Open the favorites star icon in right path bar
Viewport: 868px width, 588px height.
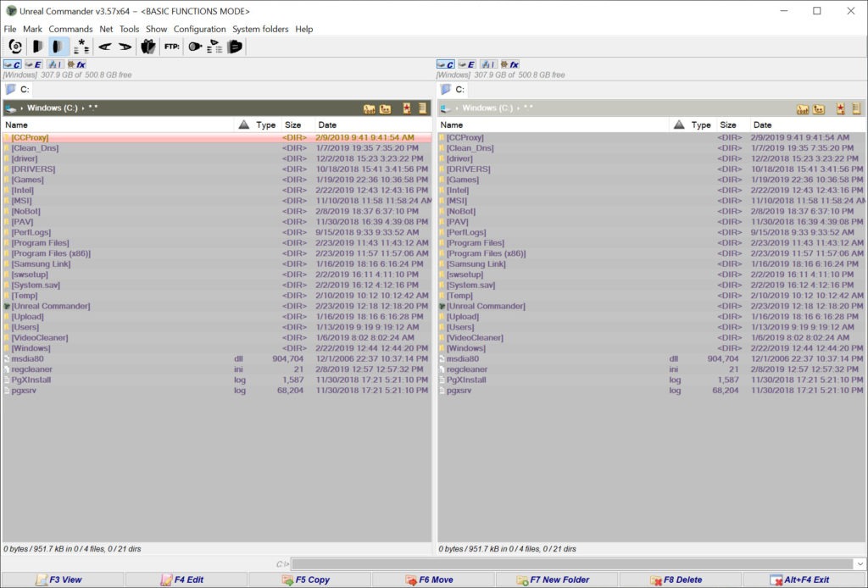[840, 108]
